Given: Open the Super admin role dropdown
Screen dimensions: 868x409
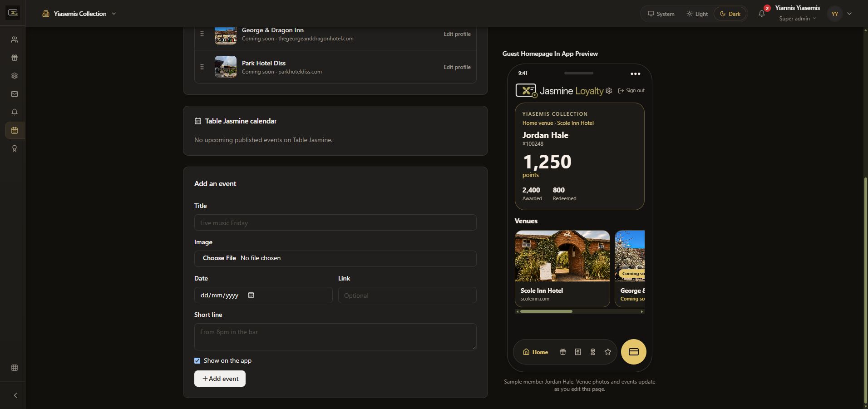Looking at the screenshot, I should click(x=798, y=19).
